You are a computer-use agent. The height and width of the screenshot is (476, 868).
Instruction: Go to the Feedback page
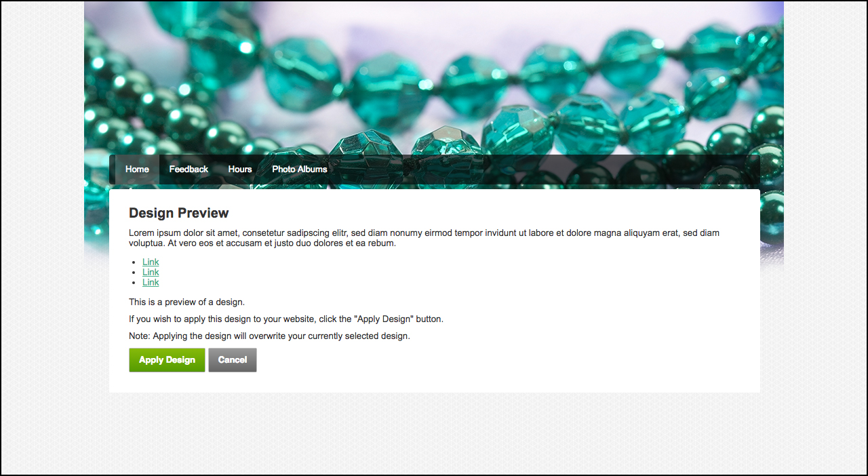click(x=189, y=170)
